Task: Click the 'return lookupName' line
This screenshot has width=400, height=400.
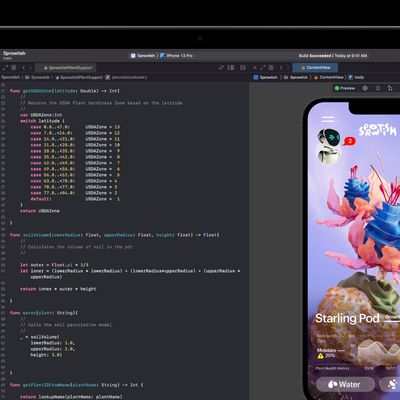Action: tap(71, 397)
